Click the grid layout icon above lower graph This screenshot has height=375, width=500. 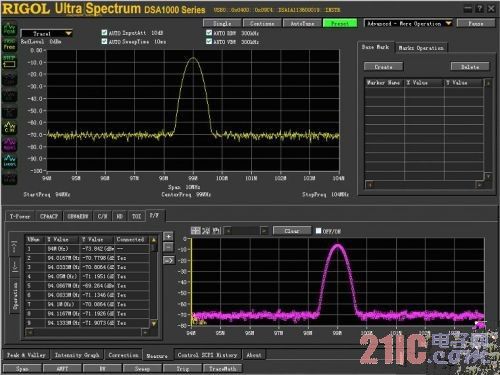coord(196,231)
